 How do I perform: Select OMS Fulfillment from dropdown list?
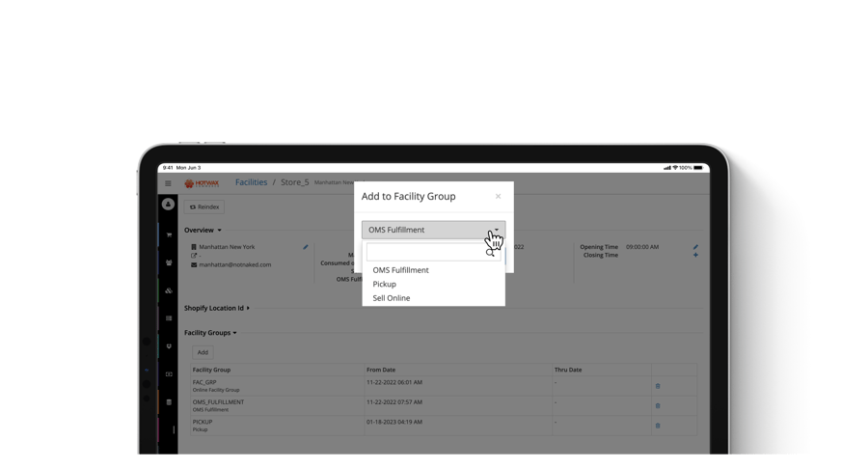point(400,270)
